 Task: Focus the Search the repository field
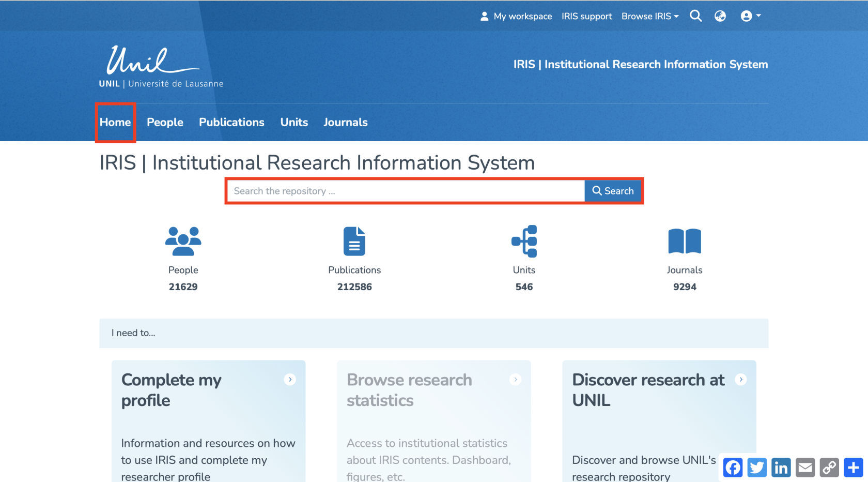[406, 191]
